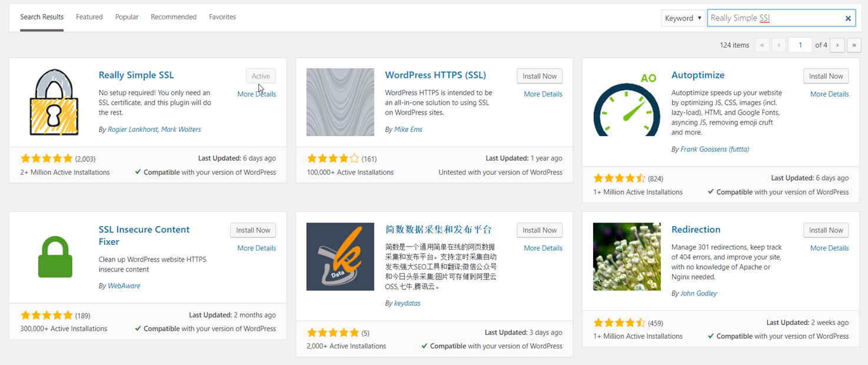Image resolution: width=868 pixels, height=365 pixels.
Task: Click the star rating of SSL Insecure Content Fixer
Action: point(46,315)
